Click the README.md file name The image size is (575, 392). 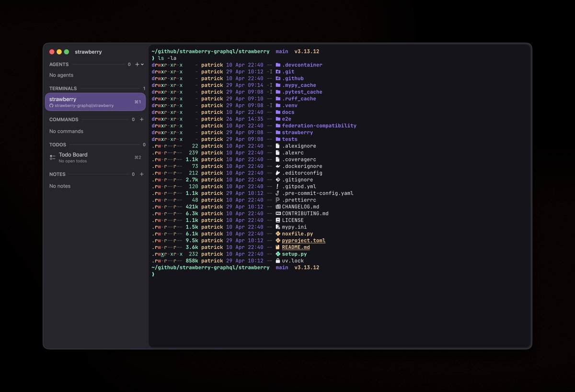click(296, 247)
